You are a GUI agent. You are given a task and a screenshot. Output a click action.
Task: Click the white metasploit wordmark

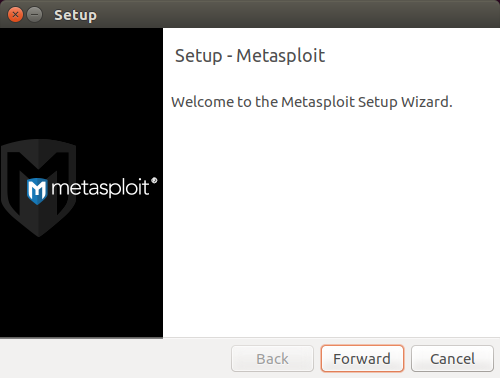tap(100, 188)
